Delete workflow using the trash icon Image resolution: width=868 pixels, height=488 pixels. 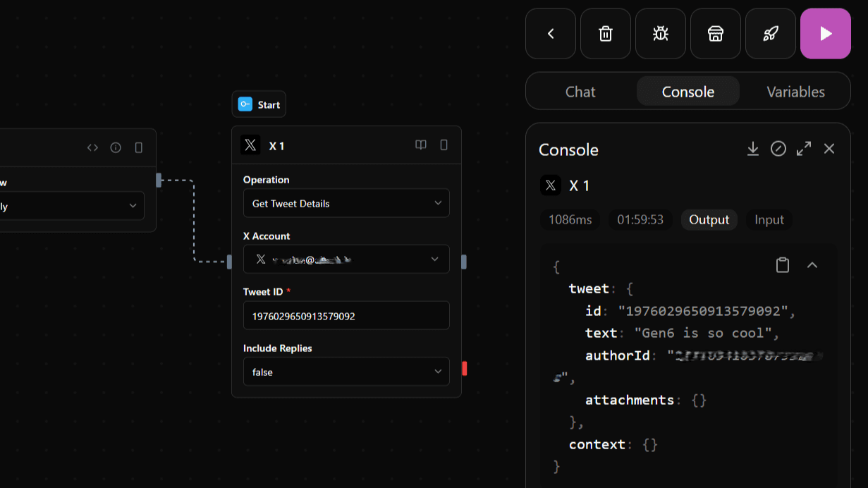coord(605,34)
